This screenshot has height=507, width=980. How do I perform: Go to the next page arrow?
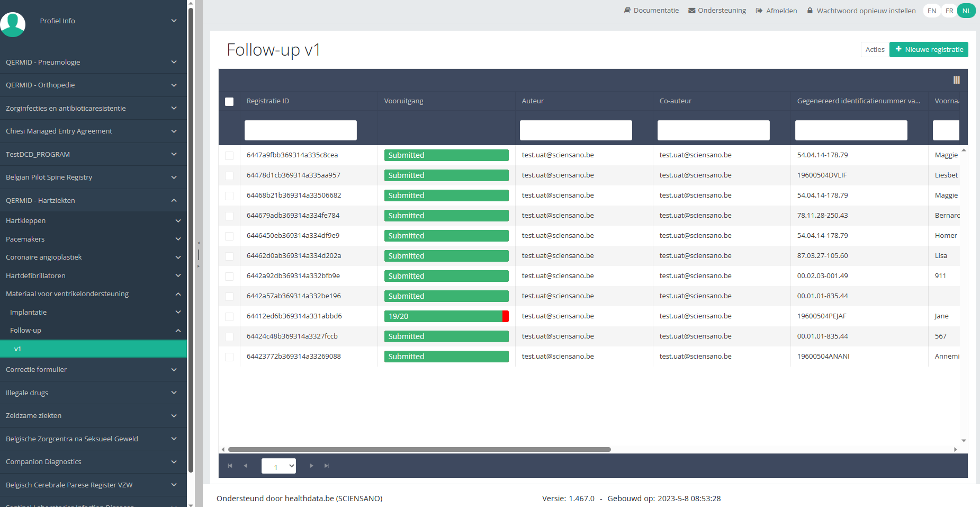pyautogui.click(x=311, y=466)
